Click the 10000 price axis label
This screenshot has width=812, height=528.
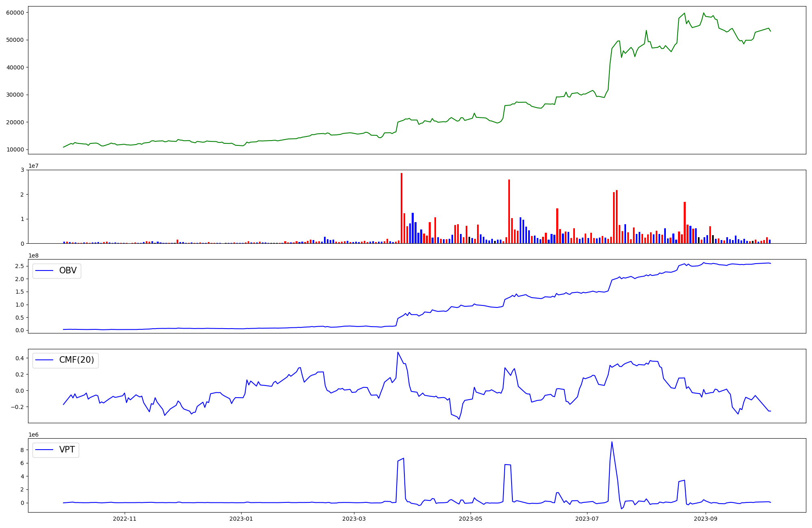pyautogui.click(x=15, y=149)
